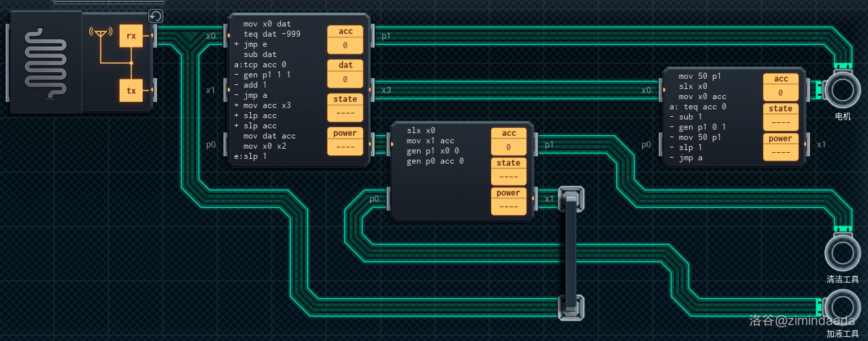Click the tx transmitter block
868x341 pixels.
pos(131,90)
